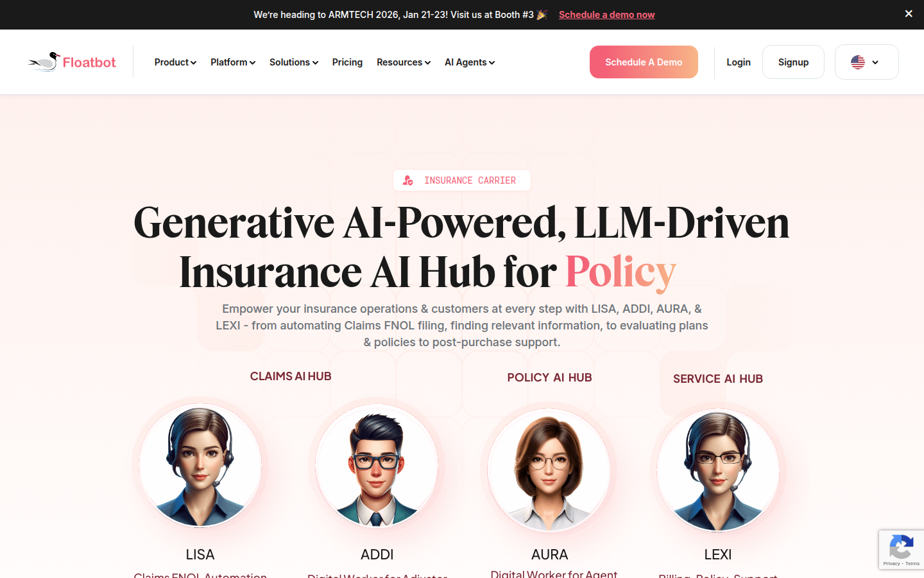Expand the Resources menu
This screenshot has width=924, height=578.
click(x=404, y=62)
